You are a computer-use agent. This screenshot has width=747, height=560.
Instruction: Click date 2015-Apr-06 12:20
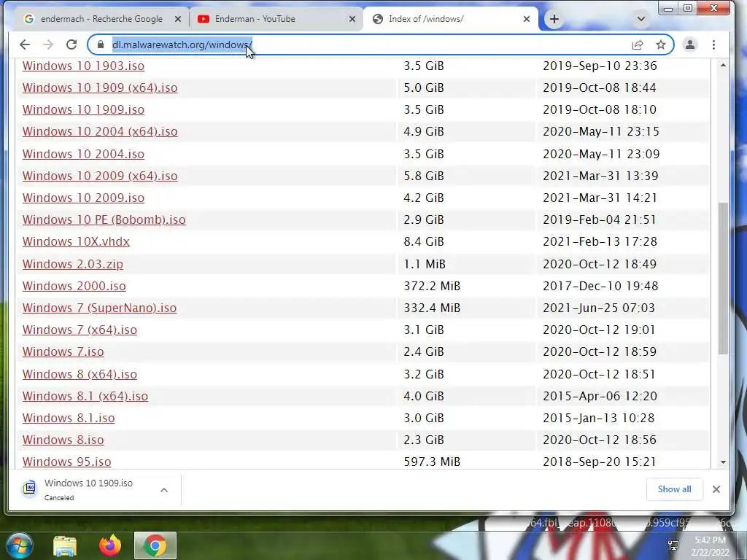(x=600, y=396)
